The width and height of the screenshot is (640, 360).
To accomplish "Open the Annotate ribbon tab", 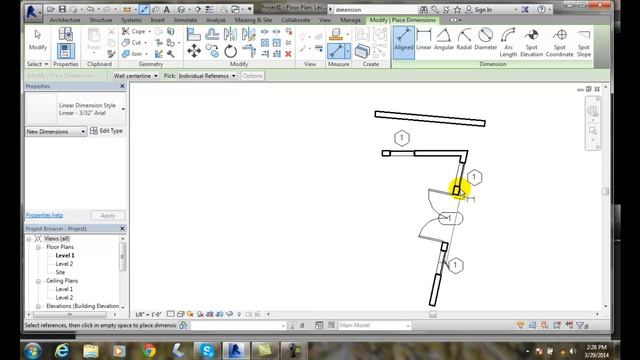I will tap(185, 20).
